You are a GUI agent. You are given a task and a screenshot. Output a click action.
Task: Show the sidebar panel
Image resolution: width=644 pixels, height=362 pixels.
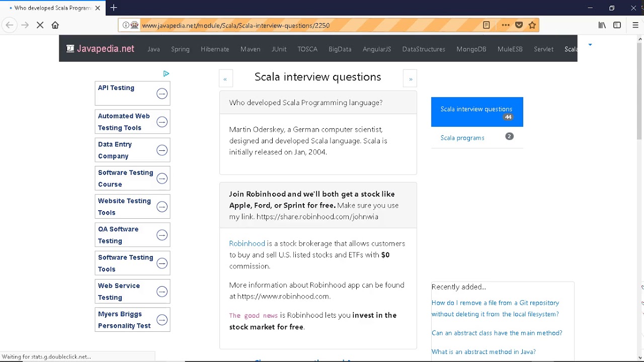617,25
